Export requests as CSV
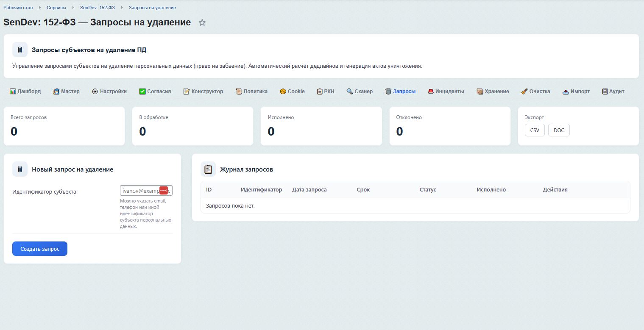 pos(535,130)
